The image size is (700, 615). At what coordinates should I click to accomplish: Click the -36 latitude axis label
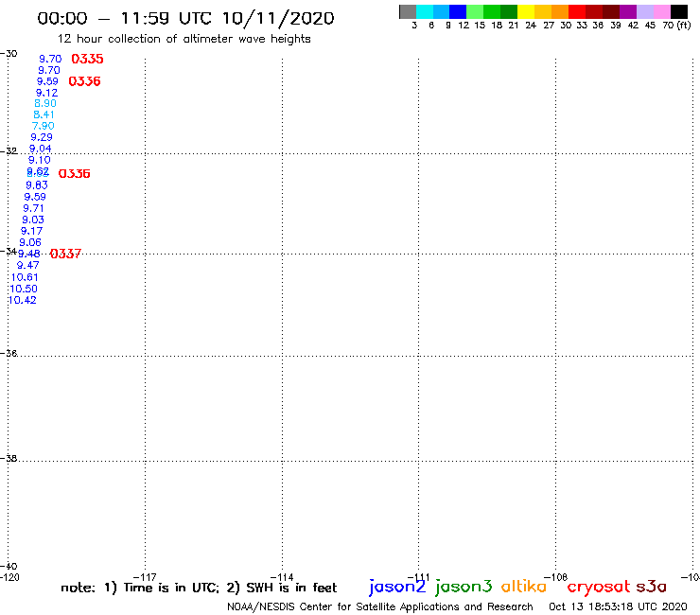click(x=9, y=353)
